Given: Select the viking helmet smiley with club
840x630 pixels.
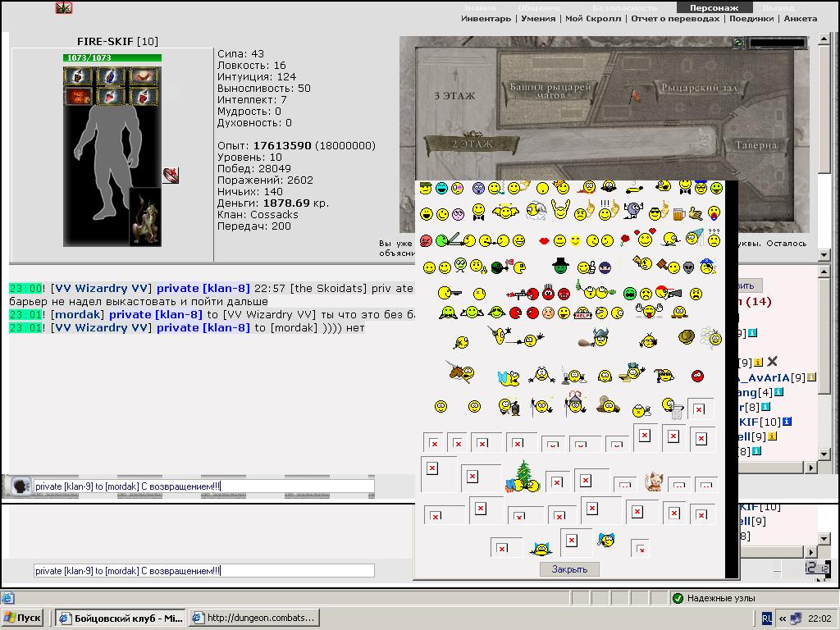Looking at the screenshot, I should [595, 338].
